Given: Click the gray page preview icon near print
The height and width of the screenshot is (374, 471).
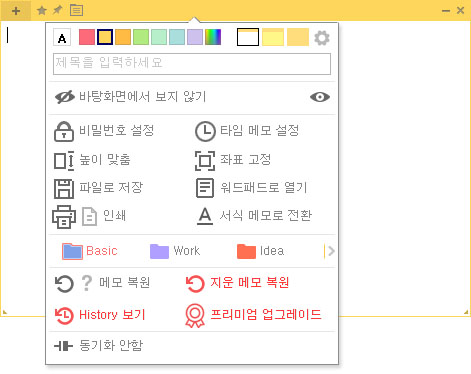Looking at the screenshot, I should pyautogui.click(x=89, y=217).
